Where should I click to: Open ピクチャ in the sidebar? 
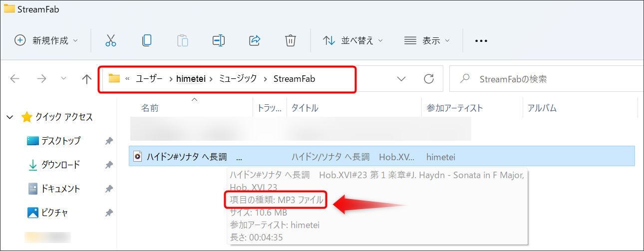coord(54,213)
